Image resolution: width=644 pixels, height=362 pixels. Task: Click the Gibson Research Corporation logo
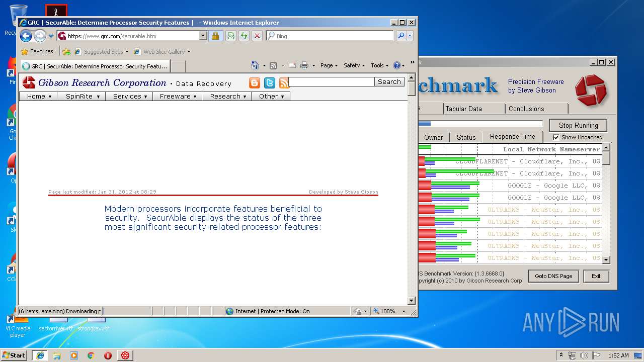(95, 83)
